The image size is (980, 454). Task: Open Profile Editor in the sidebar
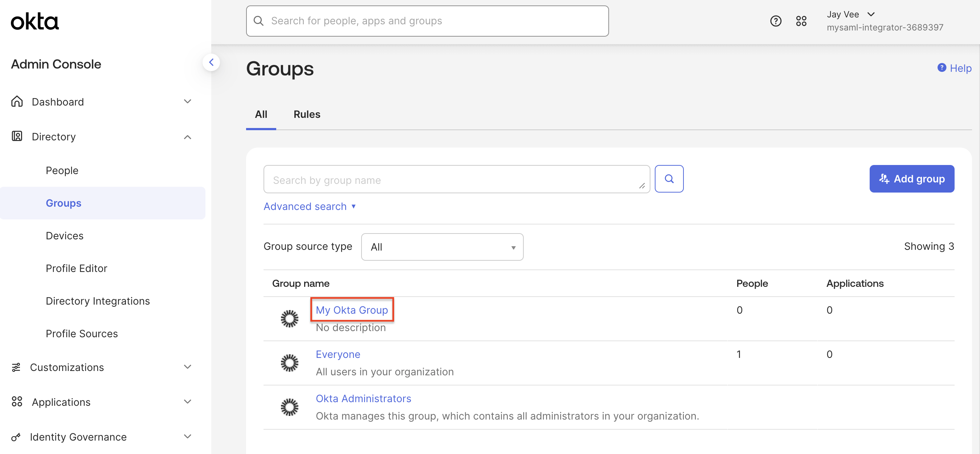click(77, 268)
